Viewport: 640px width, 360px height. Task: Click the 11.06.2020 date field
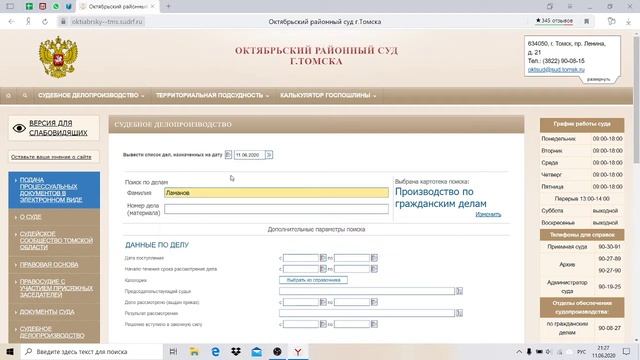pos(249,155)
